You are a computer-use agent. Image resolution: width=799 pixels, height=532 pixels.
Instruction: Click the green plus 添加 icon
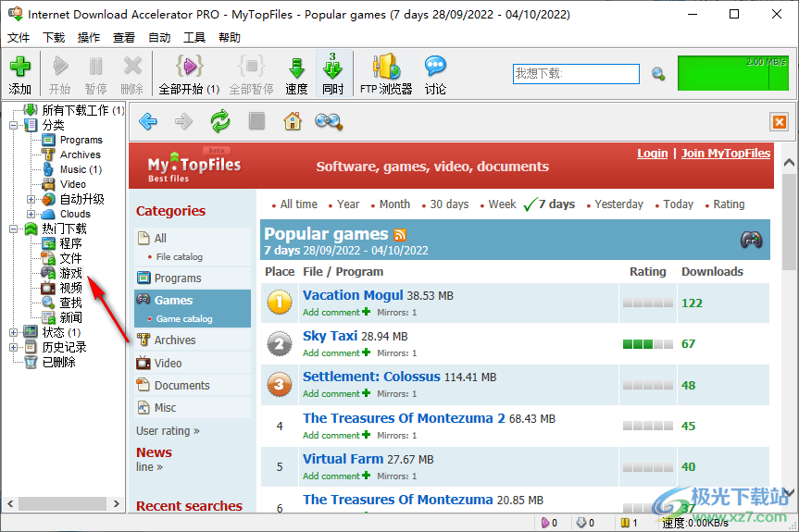(x=19, y=67)
